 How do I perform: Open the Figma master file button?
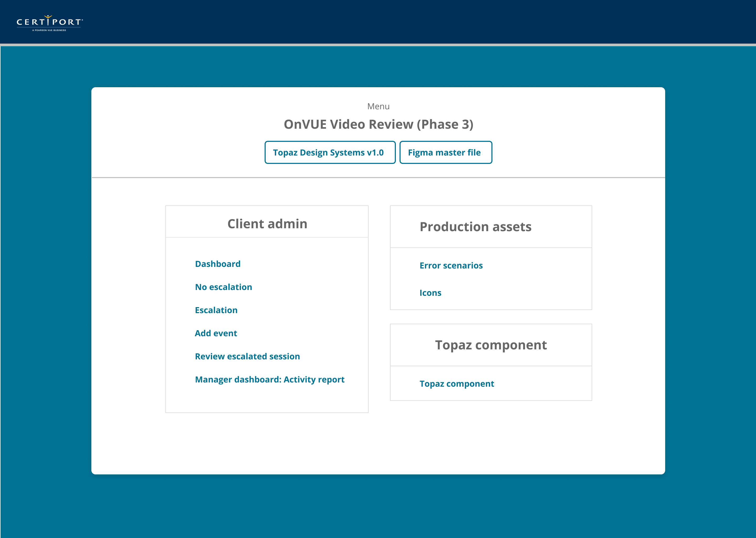(445, 152)
